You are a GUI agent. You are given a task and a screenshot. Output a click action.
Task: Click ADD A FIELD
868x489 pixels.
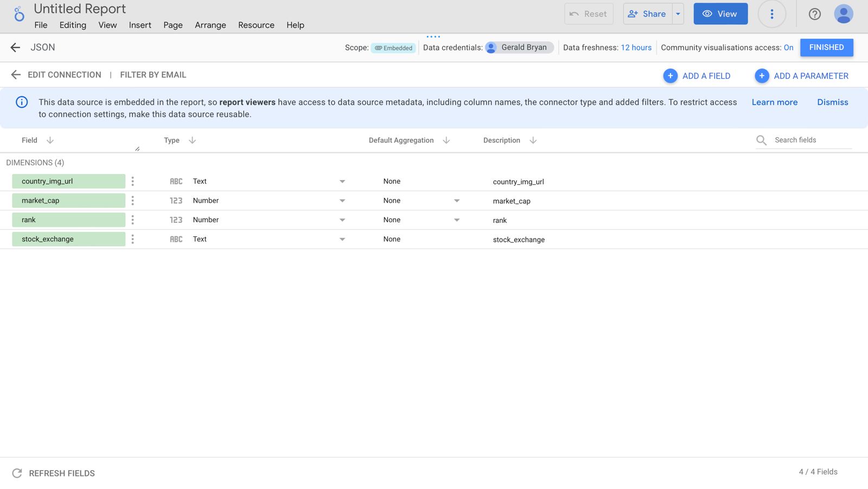[x=697, y=76]
